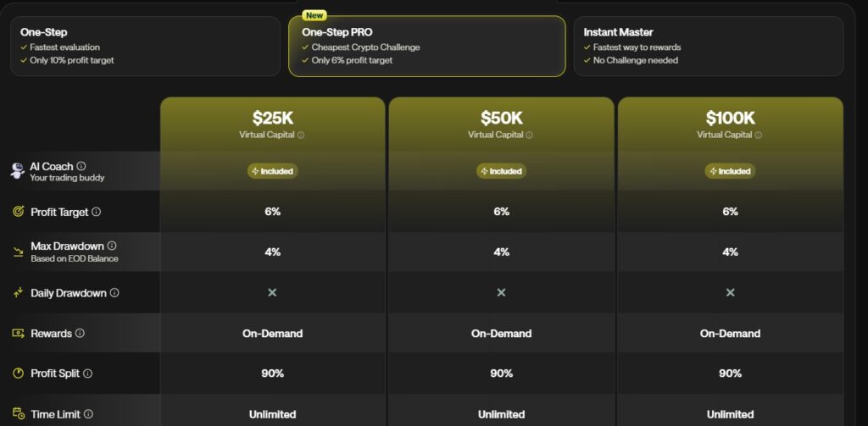Click the Profit Split info icon
This screenshot has width=868, height=426.
[x=87, y=373]
